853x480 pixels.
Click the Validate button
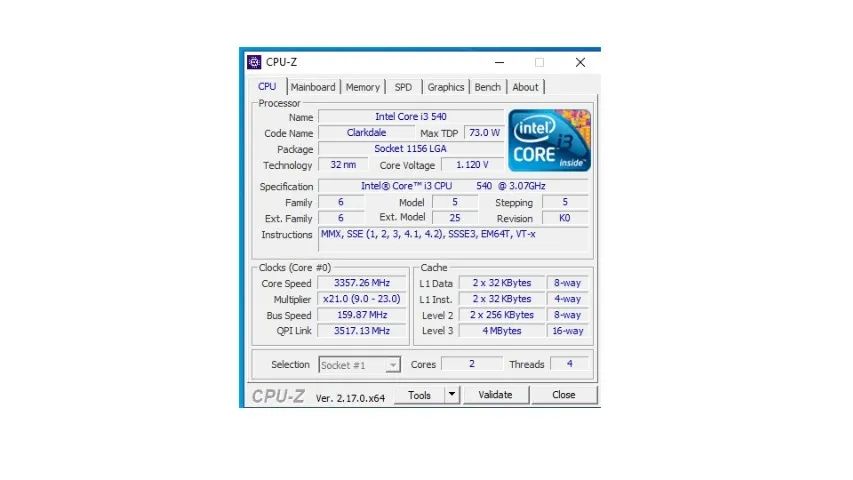[x=496, y=395]
